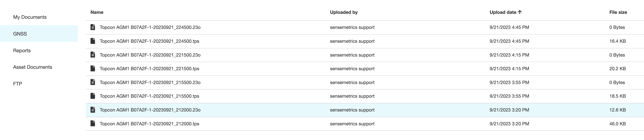Click file icon for 215500.23o document
Viewport: 644px width, 140px height.
click(93, 82)
